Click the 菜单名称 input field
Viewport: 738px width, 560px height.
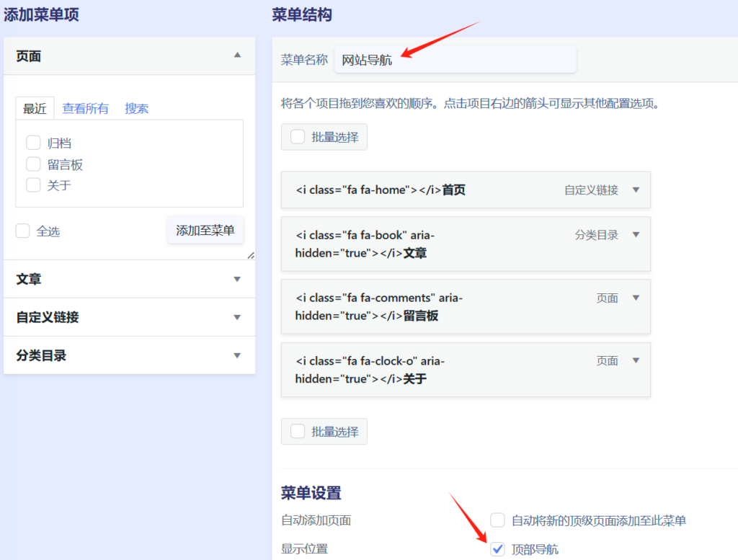pyautogui.click(x=455, y=60)
